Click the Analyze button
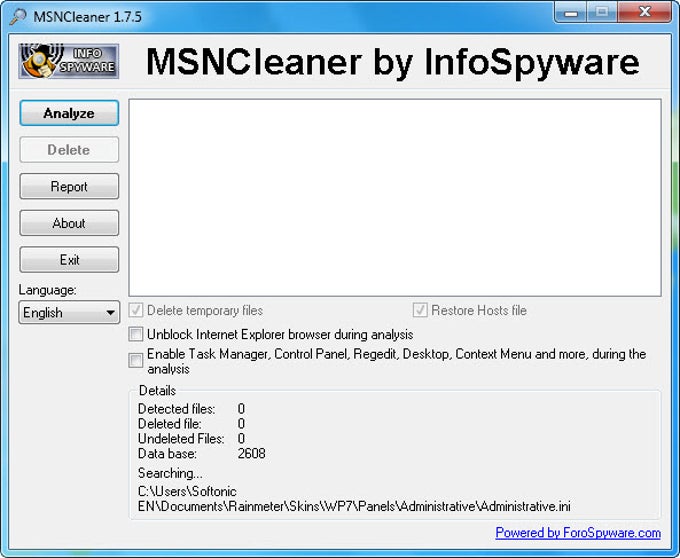 click(x=69, y=113)
